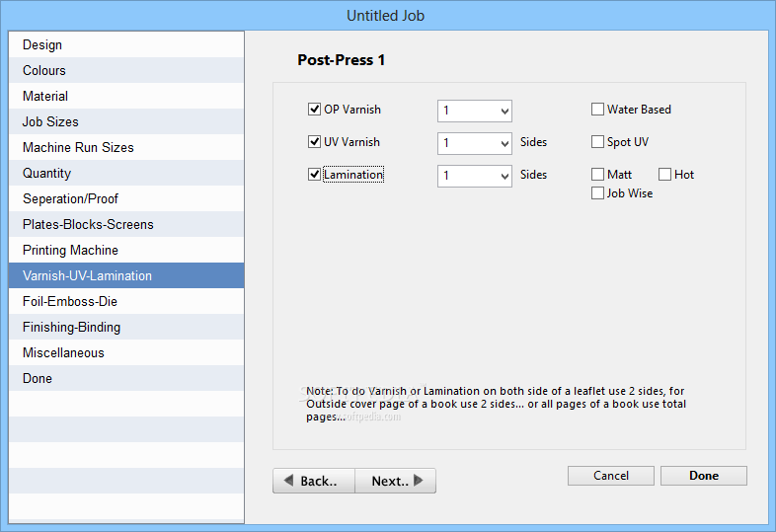The image size is (776, 532).
Task: Click the bold Done button
Action: pos(704,476)
